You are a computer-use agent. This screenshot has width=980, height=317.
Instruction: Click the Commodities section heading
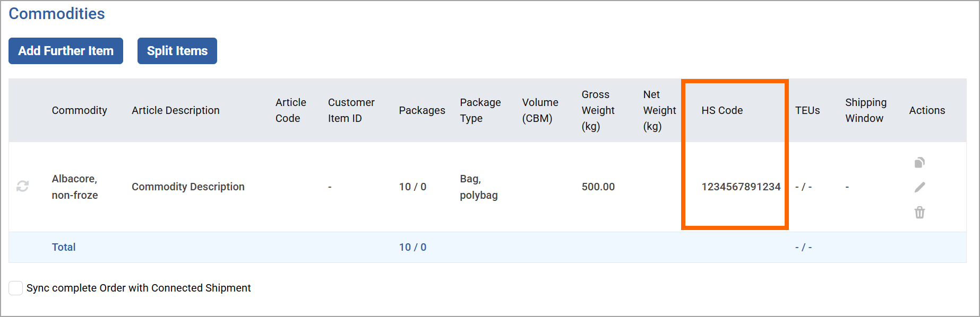[x=57, y=14]
